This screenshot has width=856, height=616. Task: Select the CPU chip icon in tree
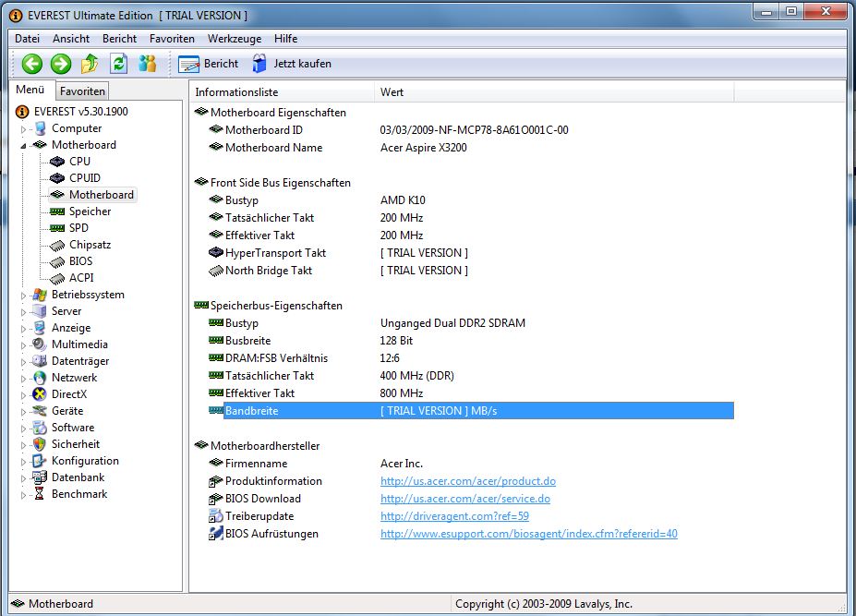[x=57, y=162]
